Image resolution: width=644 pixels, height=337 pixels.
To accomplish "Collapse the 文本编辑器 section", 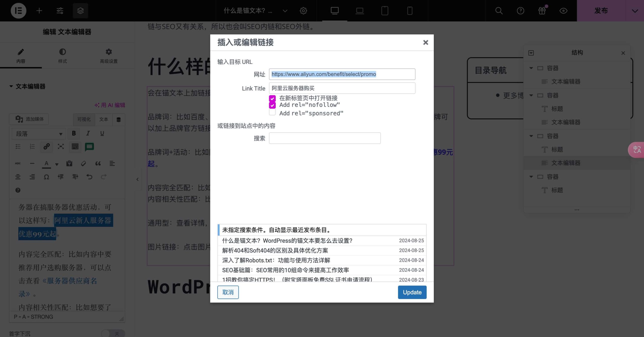I will [11, 86].
